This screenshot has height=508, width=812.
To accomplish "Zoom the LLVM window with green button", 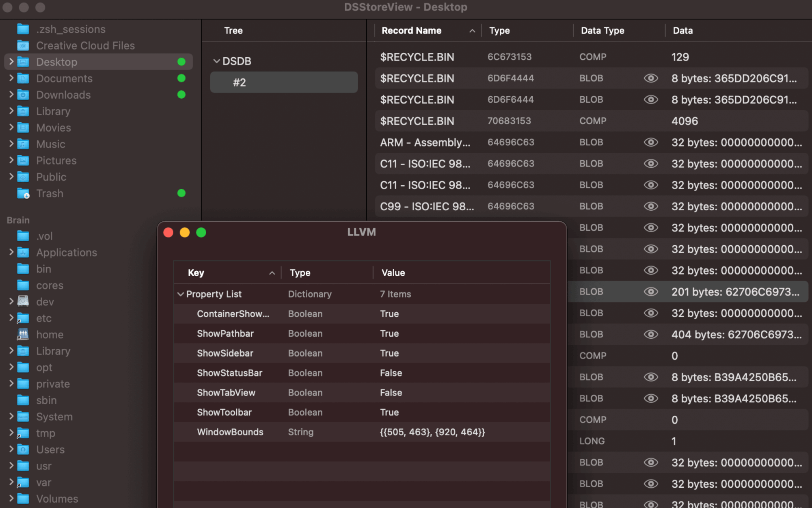I will point(201,232).
